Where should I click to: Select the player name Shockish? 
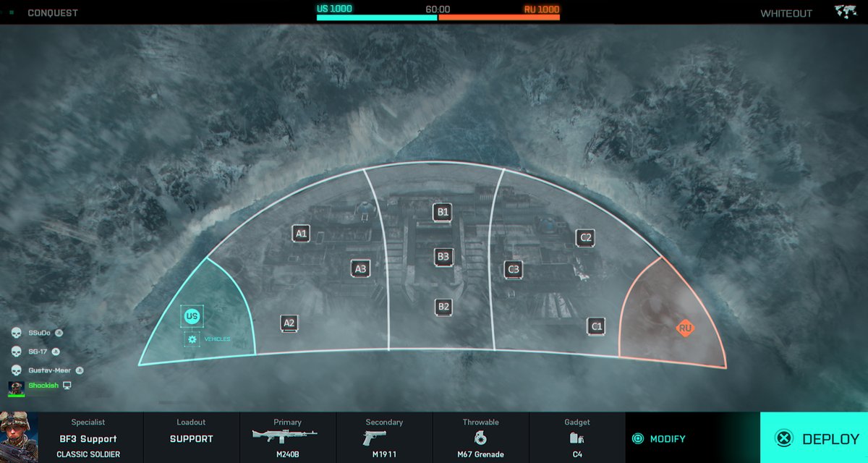coord(43,386)
